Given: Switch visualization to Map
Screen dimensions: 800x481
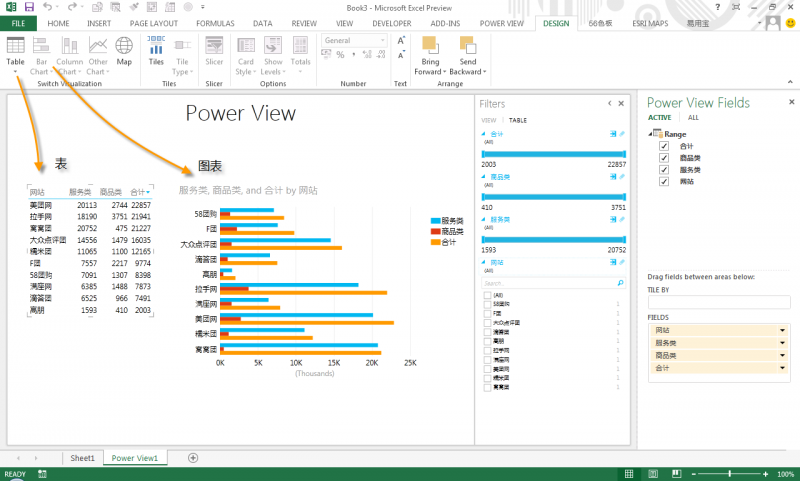Looking at the screenshot, I should (124, 51).
